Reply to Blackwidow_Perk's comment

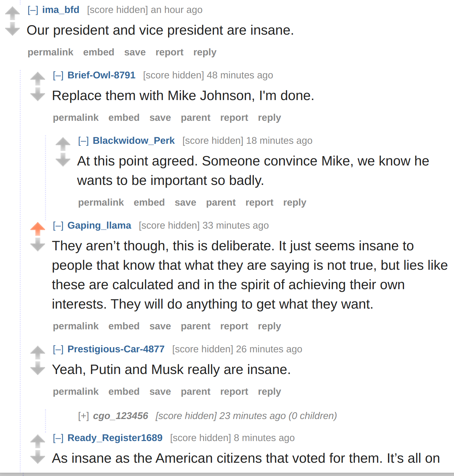coord(295,203)
